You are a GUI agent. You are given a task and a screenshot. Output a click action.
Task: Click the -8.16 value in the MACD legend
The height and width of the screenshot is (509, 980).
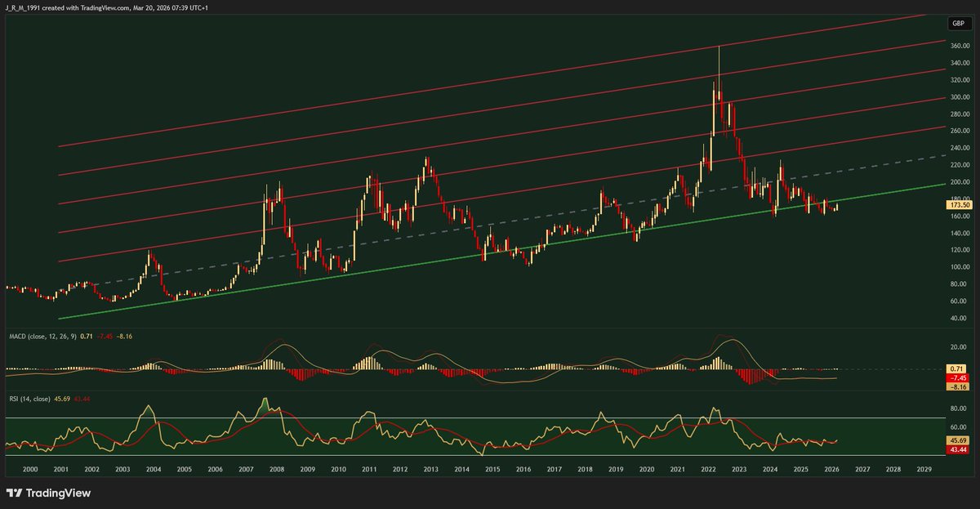122,336
